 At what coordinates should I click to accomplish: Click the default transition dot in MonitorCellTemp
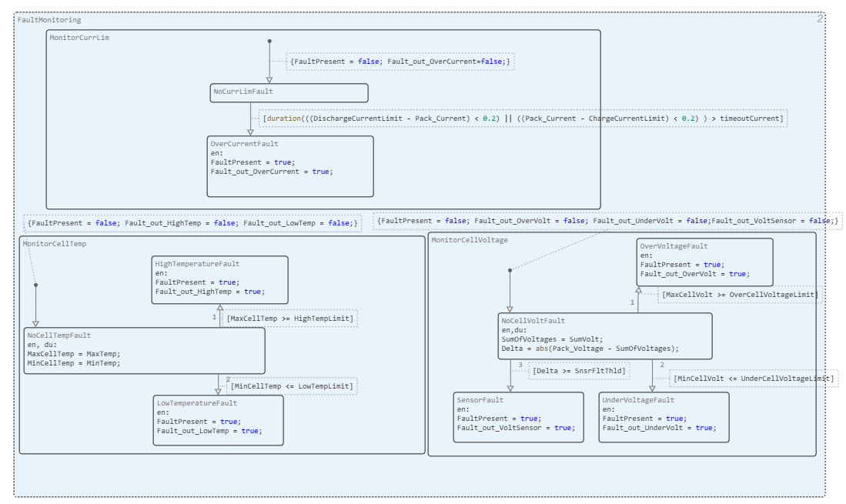click(35, 285)
